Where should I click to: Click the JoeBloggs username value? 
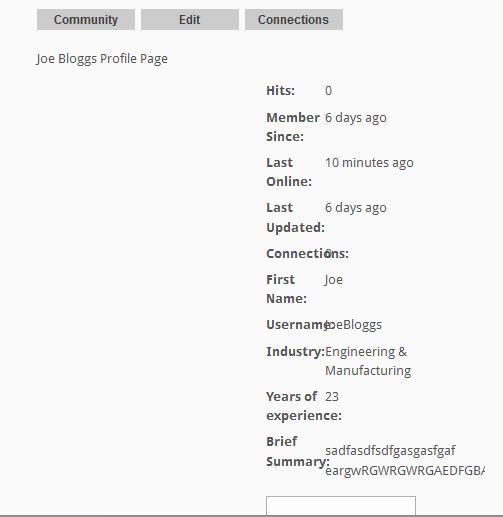[x=353, y=325]
